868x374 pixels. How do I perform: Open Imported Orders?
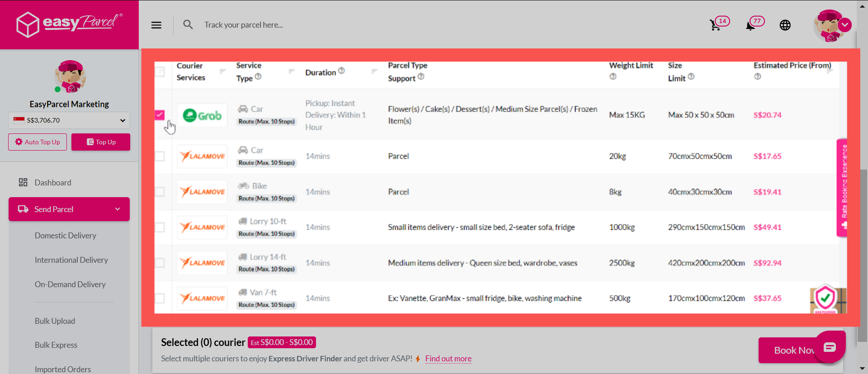coord(63,369)
